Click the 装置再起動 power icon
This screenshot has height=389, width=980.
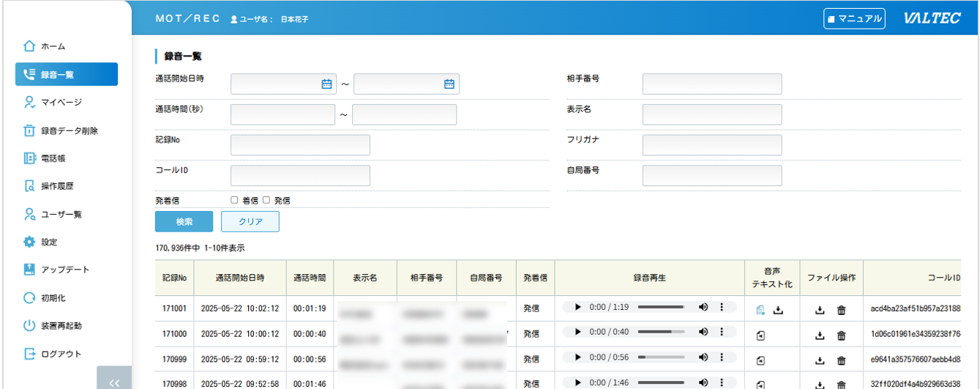point(29,326)
